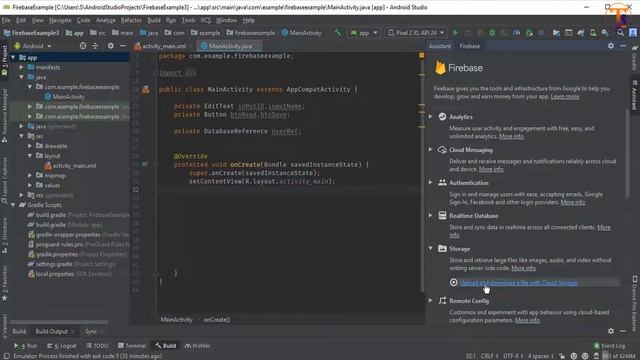Select the Firebase tab in Assistant panel
This screenshot has width=640, height=360.
click(x=470, y=46)
